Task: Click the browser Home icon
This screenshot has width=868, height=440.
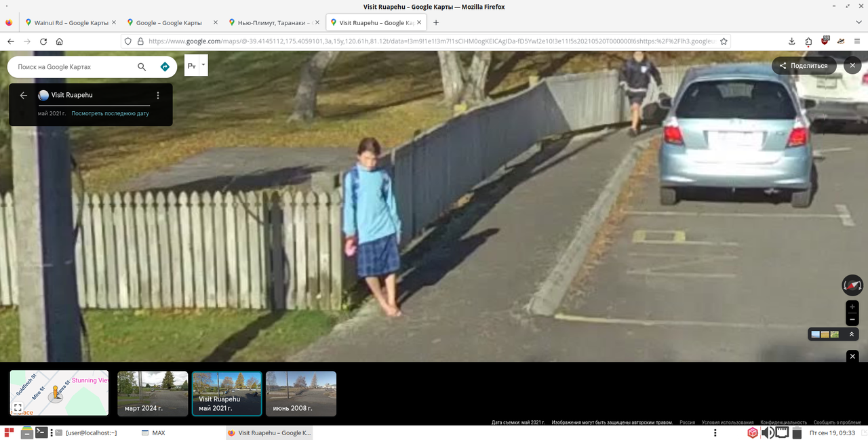Action: (60, 41)
